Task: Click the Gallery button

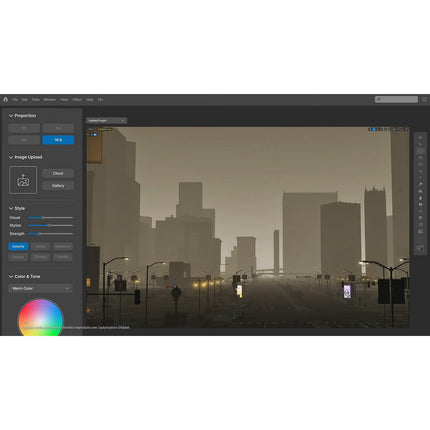Action: tap(58, 186)
